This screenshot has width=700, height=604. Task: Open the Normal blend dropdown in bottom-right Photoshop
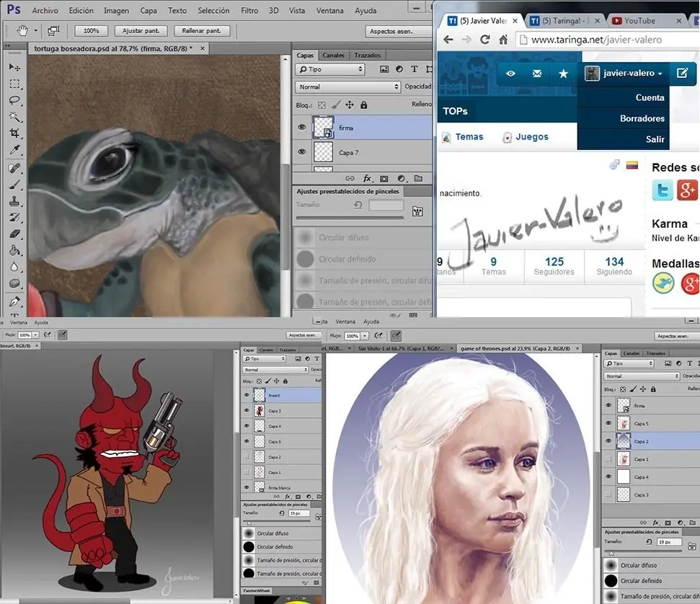click(x=642, y=376)
